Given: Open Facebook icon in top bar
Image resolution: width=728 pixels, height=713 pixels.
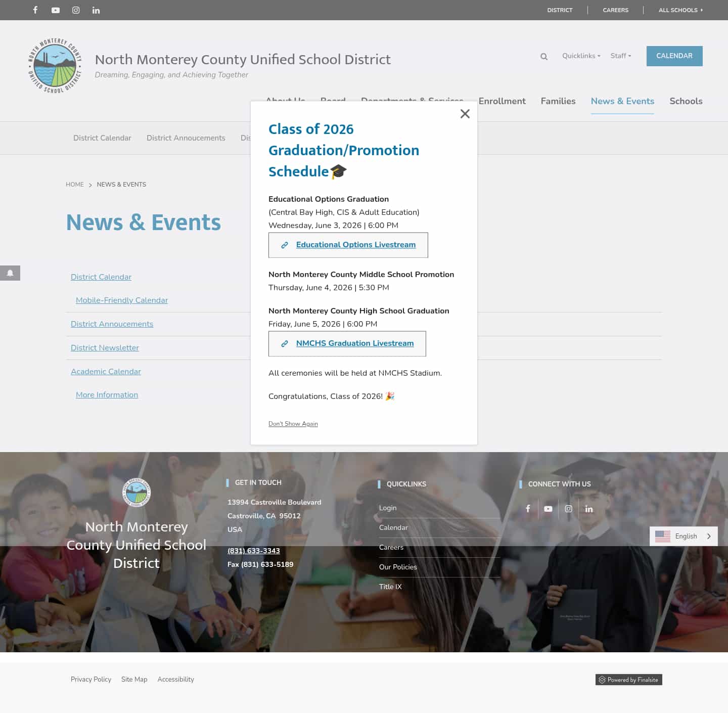Looking at the screenshot, I should point(35,10).
